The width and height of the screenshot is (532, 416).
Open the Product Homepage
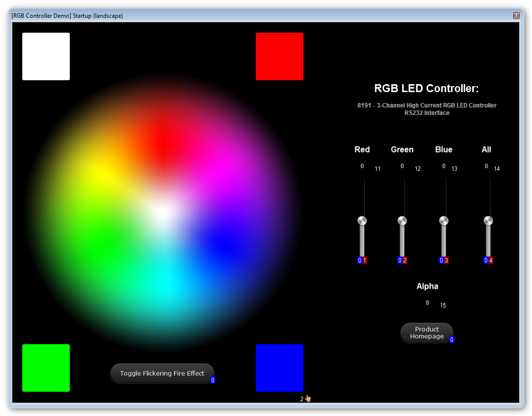[426, 332]
